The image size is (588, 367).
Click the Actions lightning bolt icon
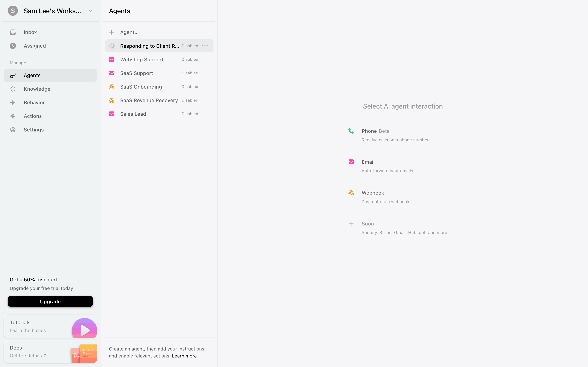click(x=13, y=116)
